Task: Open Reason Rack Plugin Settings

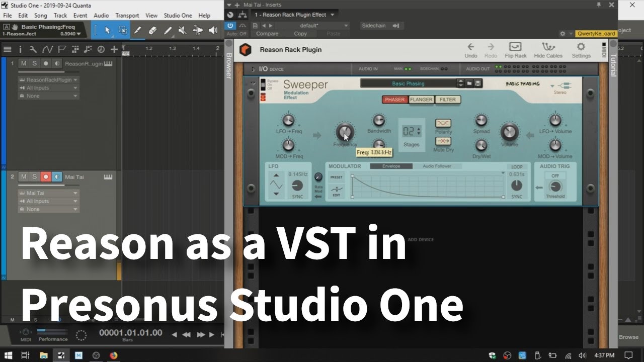Action: (x=581, y=50)
